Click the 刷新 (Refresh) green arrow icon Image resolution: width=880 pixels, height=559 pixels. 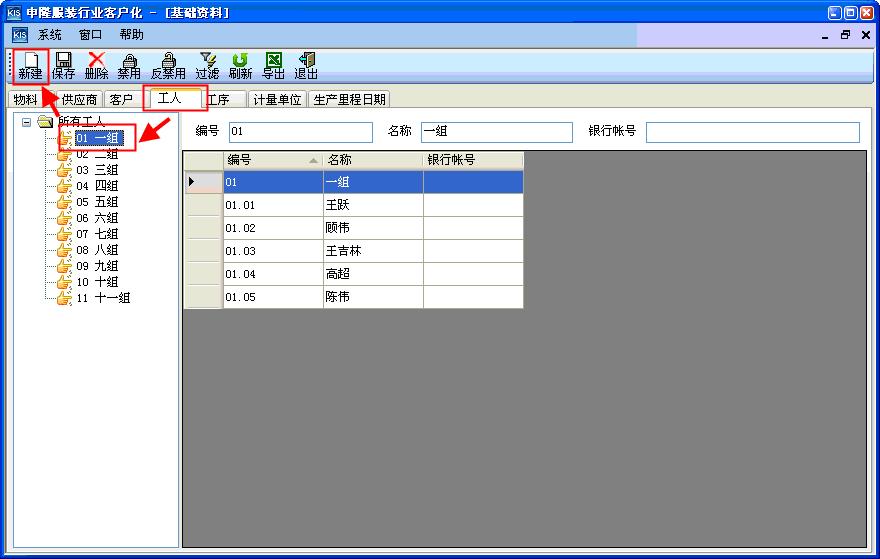(240, 65)
